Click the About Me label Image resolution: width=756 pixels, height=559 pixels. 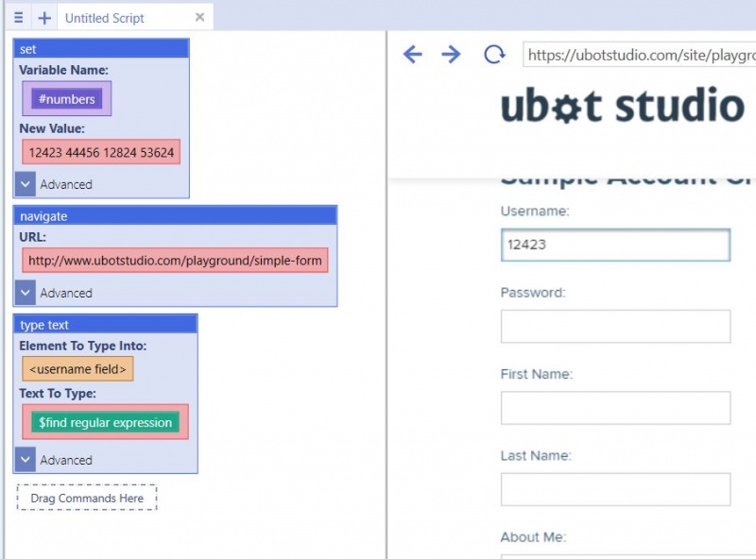pyautogui.click(x=533, y=537)
